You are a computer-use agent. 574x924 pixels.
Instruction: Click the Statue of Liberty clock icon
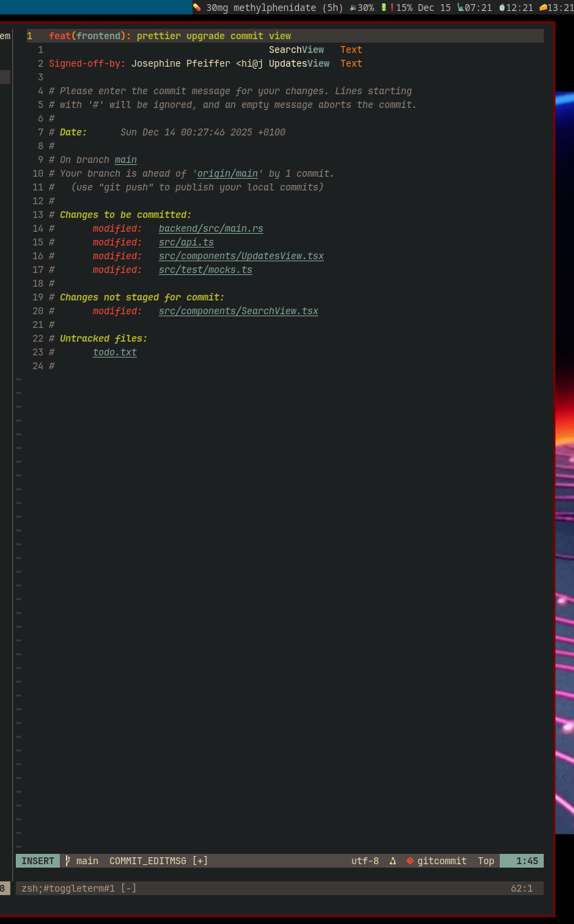pos(460,8)
